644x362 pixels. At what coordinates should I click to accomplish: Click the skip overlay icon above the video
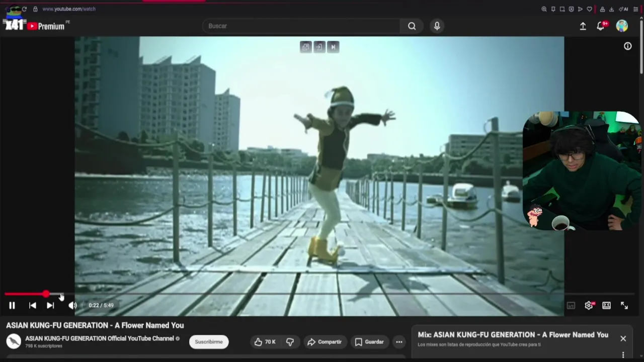click(333, 47)
